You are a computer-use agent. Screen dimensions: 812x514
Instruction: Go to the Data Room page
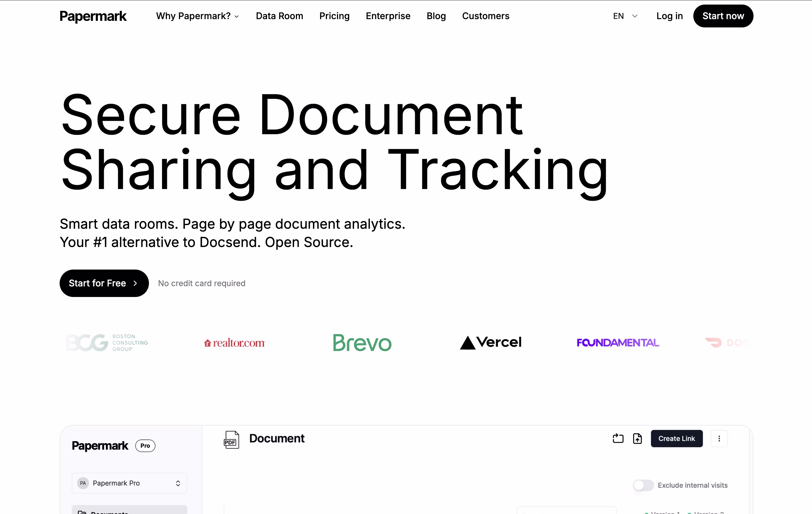[280, 16]
